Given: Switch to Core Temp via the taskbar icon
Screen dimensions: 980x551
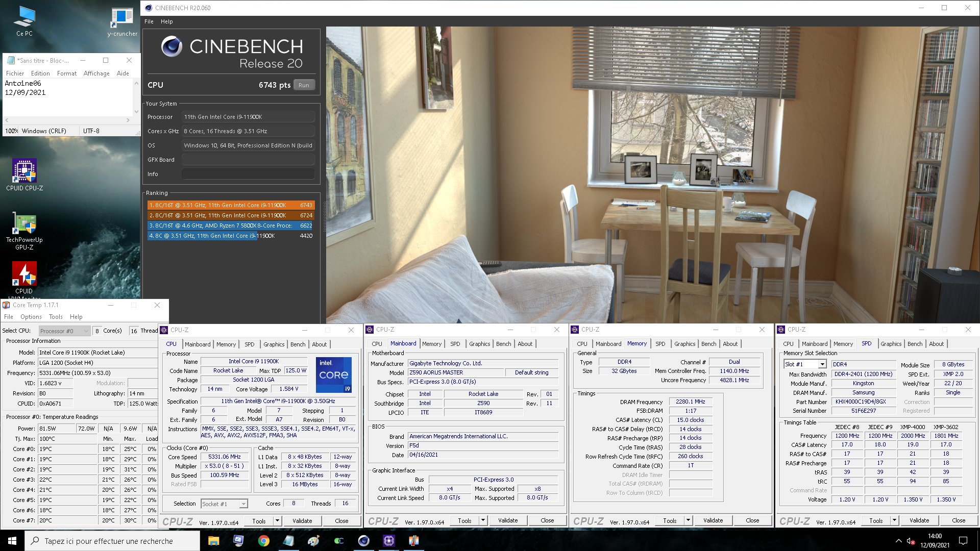Looking at the screenshot, I should pos(413,541).
